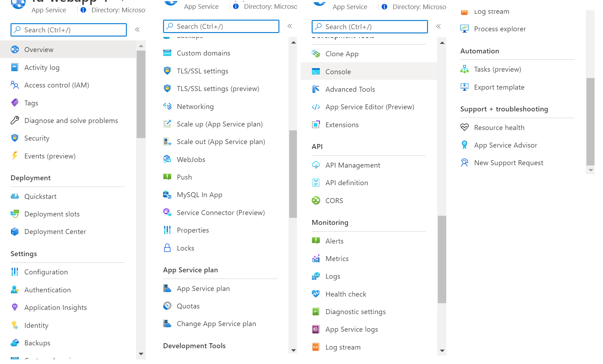Click the scroll-down arrow beside Resource health panel
603x364 pixels.
point(591,170)
